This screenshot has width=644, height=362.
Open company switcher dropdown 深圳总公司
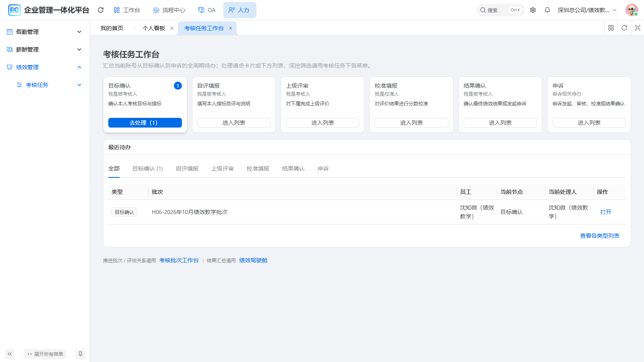point(587,10)
